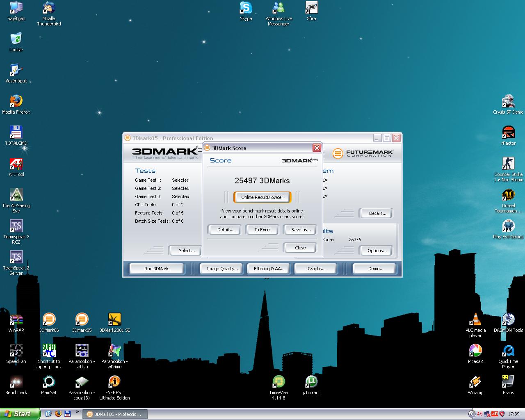Open the Windows Start menu
Screen dimensions: 525x420
coord(20,414)
